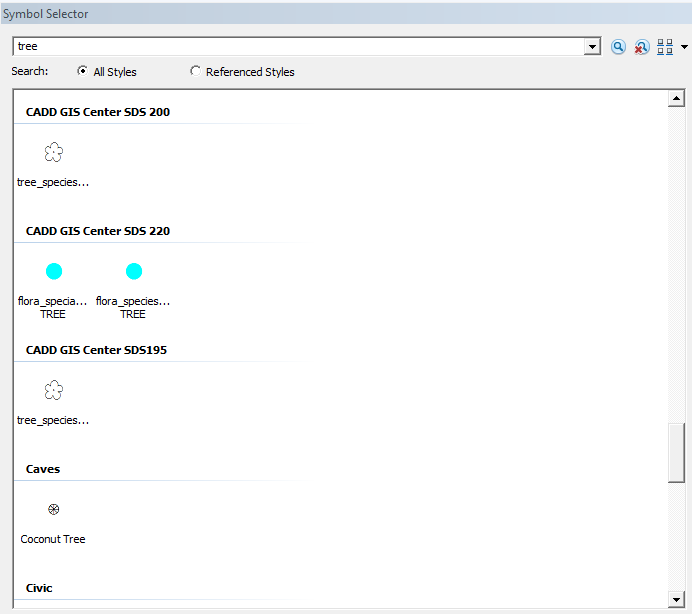Click the CADD GIS Center SDS 220 heading

click(98, 231)
